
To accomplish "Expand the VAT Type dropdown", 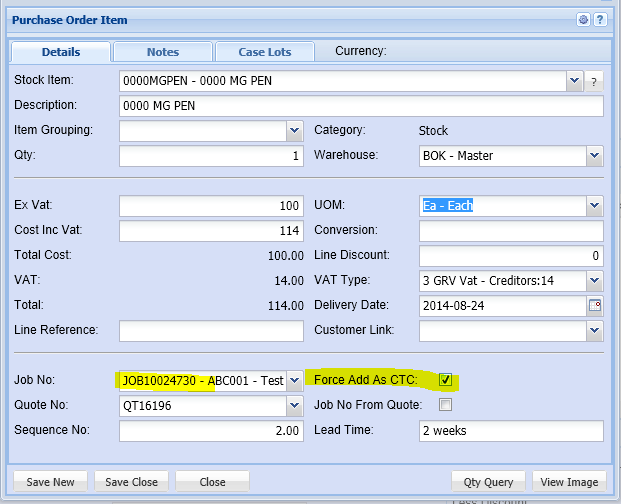I will coord(594,281).
